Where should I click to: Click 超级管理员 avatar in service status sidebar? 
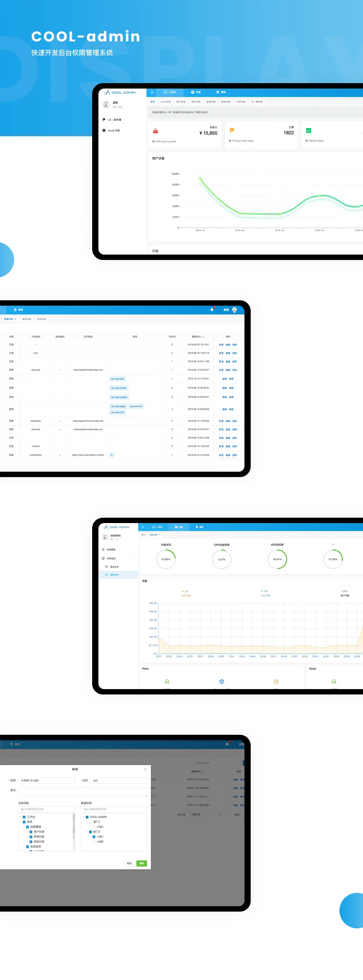coord(105,537)
